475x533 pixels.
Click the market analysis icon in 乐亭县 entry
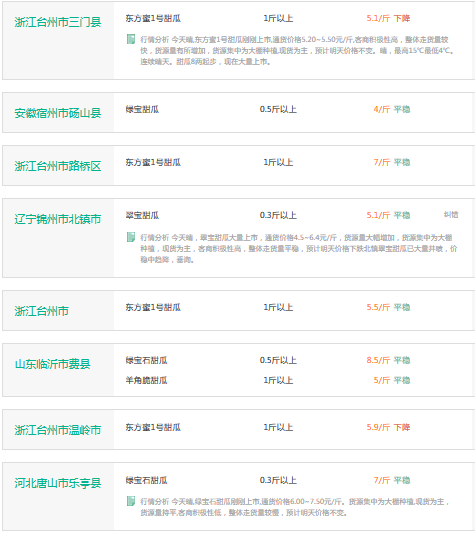pyautogui.click(x=131, y=501)
